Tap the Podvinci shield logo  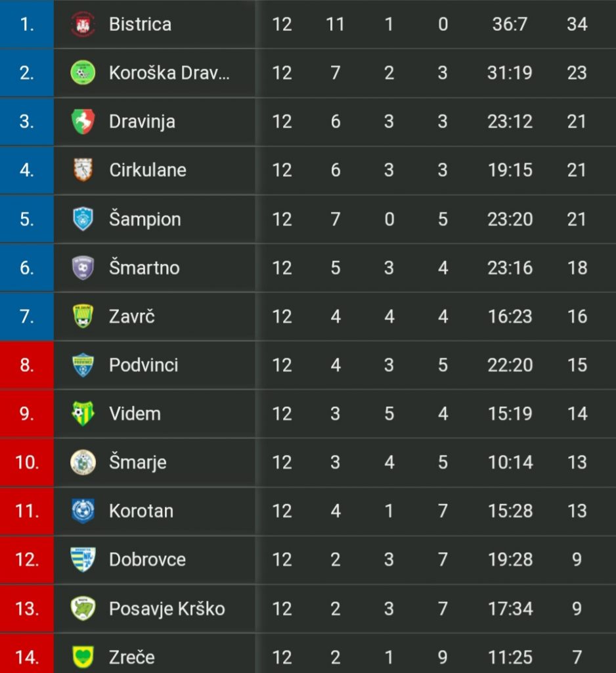tap(82, 365)
